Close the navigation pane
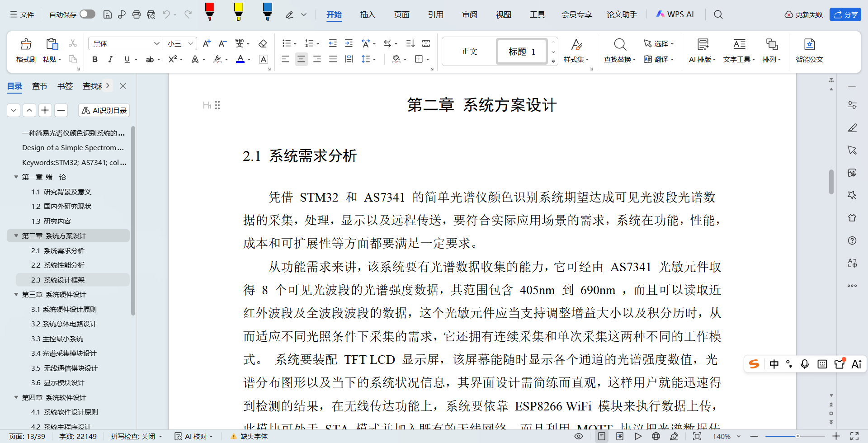This screenshot has width=868, height=443. [x=123, y=86]
